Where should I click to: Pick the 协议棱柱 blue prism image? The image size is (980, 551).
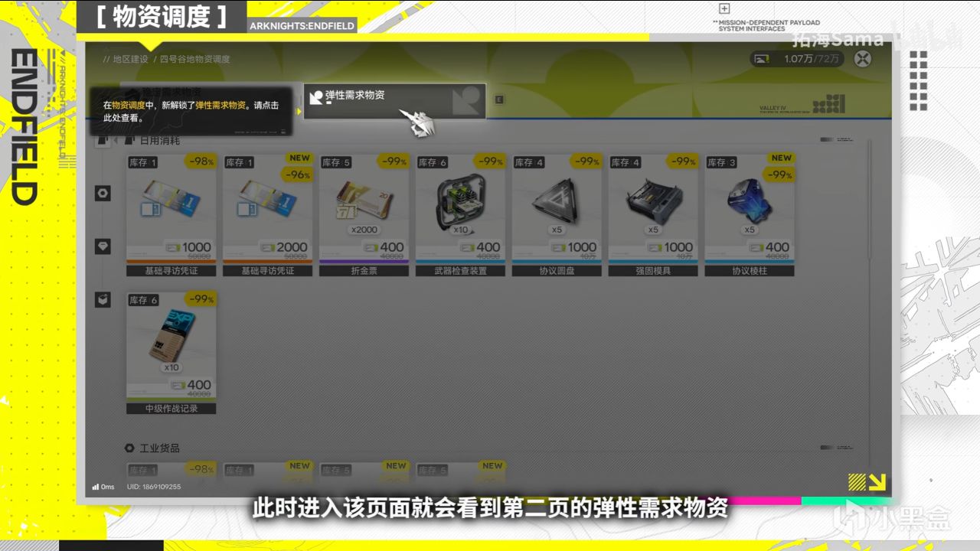click(x=750, y=201)
